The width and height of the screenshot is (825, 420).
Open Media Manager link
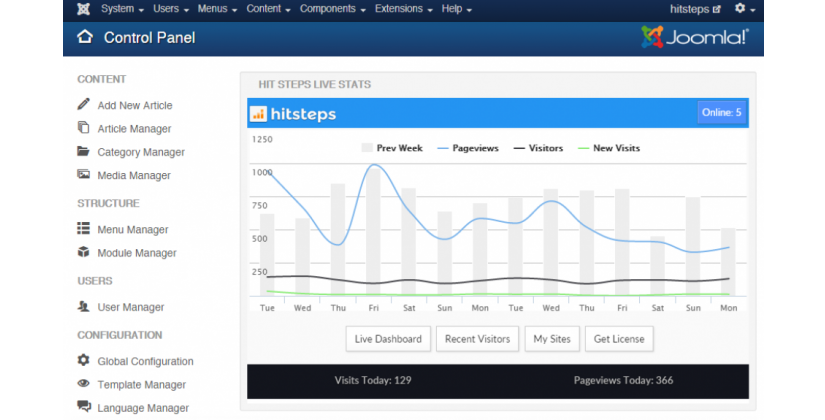134,175
